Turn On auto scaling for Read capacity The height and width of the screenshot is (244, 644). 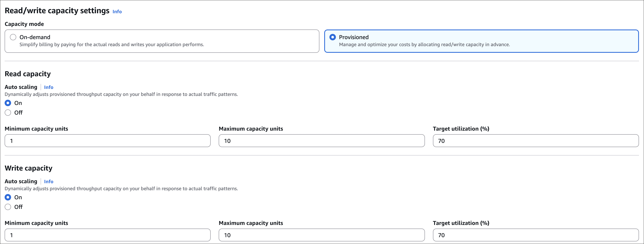coord(8,103)
